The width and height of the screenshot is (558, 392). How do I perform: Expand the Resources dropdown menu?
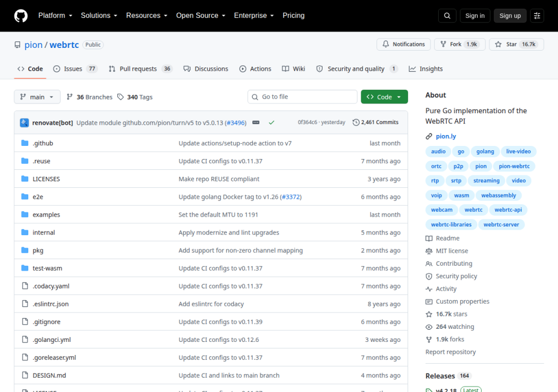[147, 16]
